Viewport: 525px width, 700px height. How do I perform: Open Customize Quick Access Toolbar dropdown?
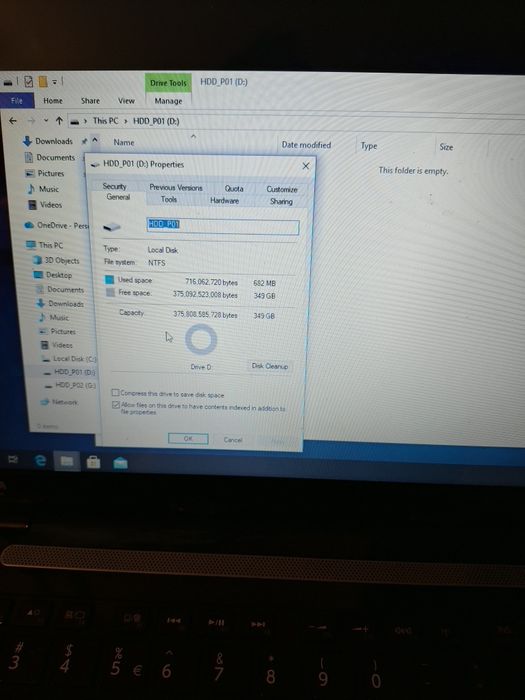pos(54,82)
